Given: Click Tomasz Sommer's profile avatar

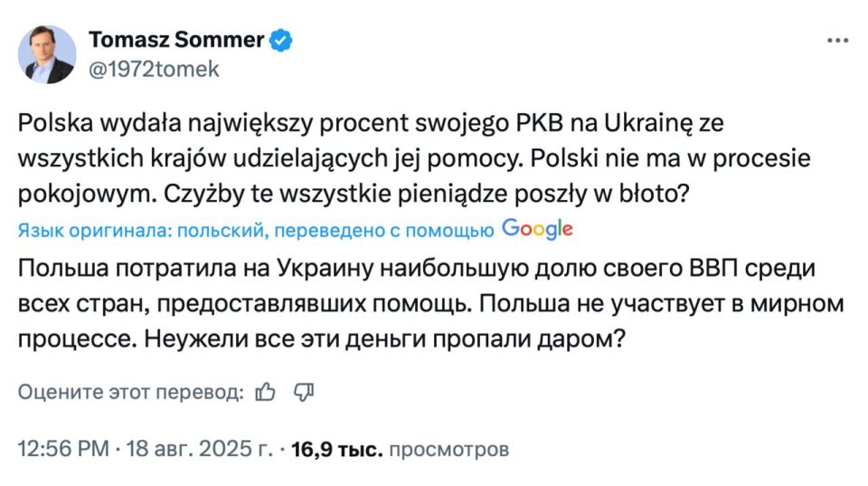Looking at the screenshot, I should 47,54.
